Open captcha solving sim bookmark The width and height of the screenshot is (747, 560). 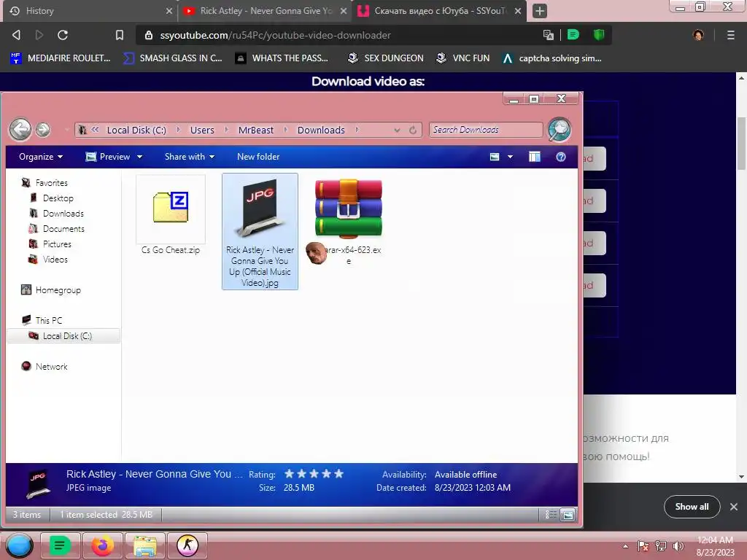pos(553,58)
